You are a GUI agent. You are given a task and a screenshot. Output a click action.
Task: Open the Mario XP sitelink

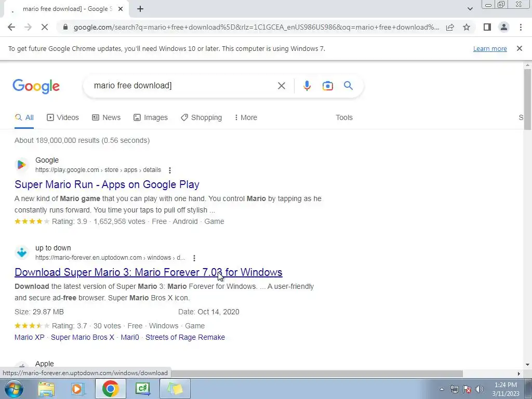pyautogui.click(x=30, y=337)
